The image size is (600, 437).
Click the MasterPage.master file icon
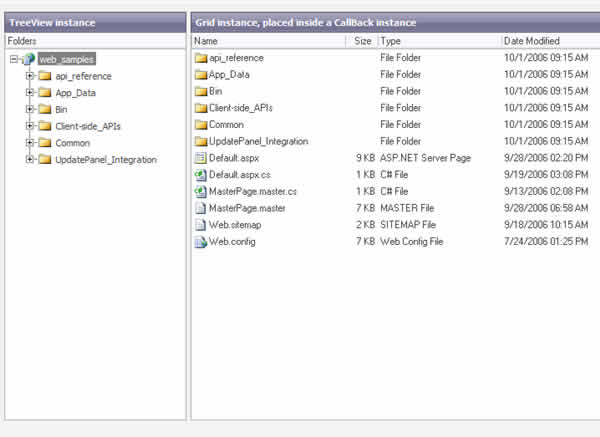tap(200, 208)
